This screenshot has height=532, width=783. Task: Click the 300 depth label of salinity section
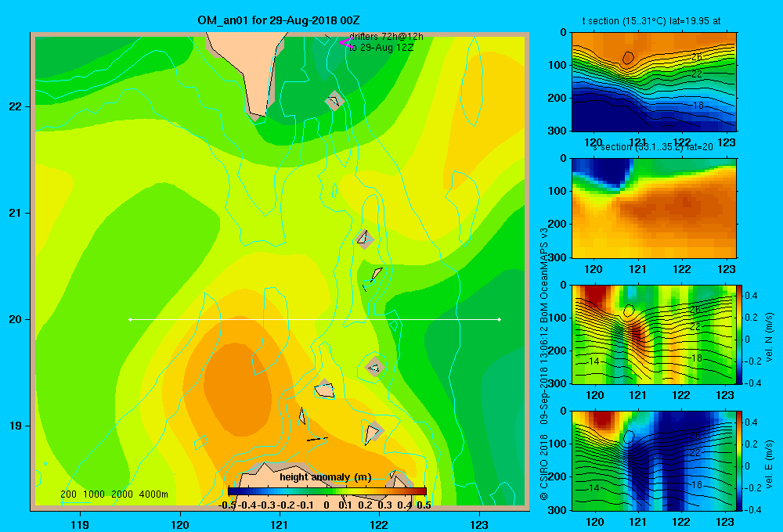(557, 257)
